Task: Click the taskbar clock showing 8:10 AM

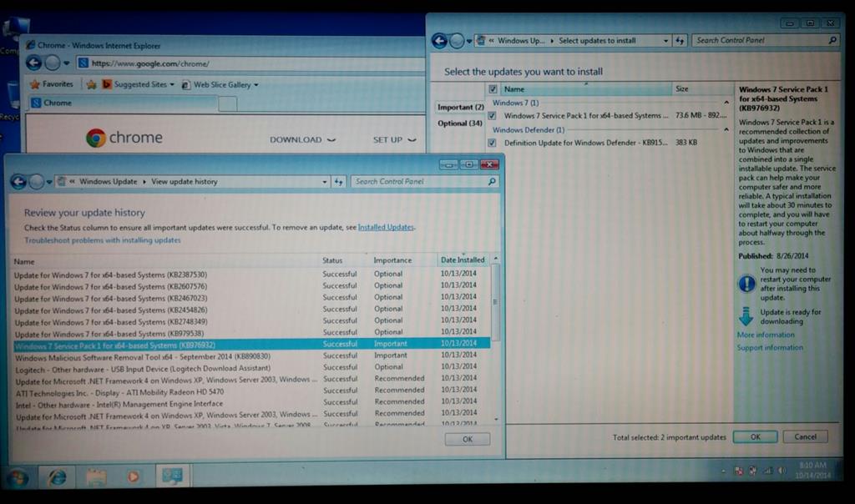Action: (x=812, y=471)
